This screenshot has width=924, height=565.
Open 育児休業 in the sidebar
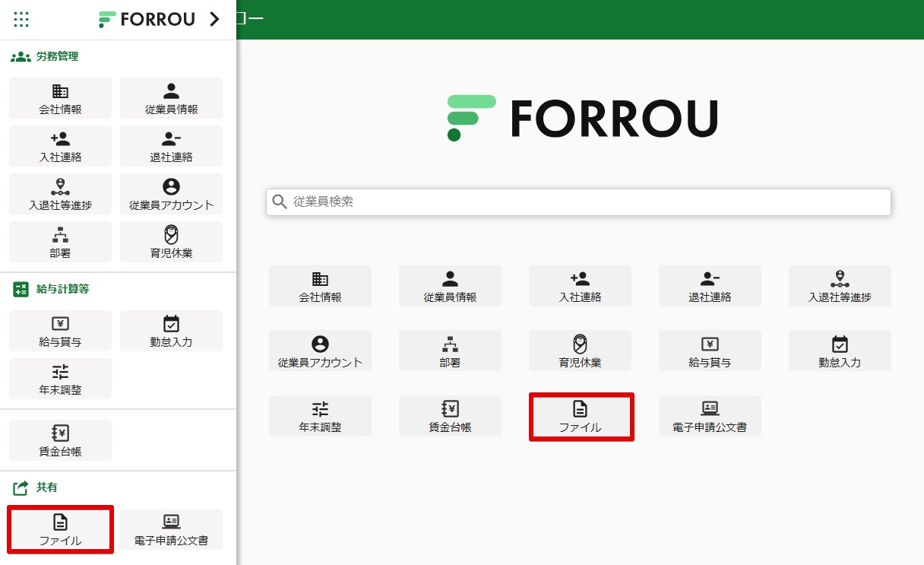(171, 242)
